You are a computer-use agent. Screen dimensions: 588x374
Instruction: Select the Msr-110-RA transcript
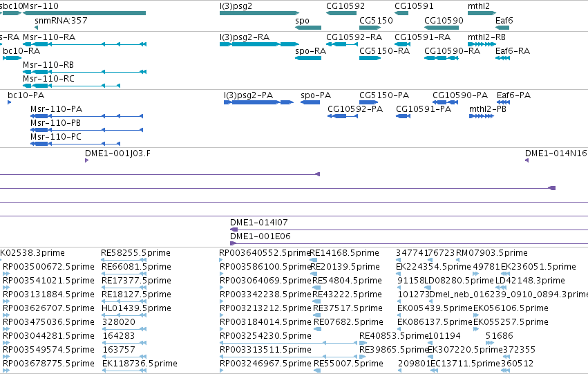click(x=84, y=44)
